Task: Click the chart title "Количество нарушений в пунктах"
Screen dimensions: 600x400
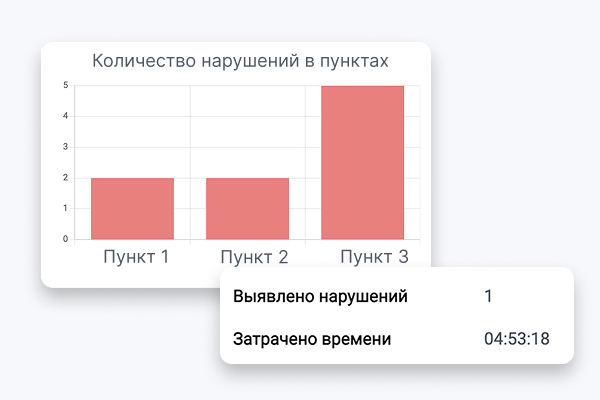Action: 240,61
